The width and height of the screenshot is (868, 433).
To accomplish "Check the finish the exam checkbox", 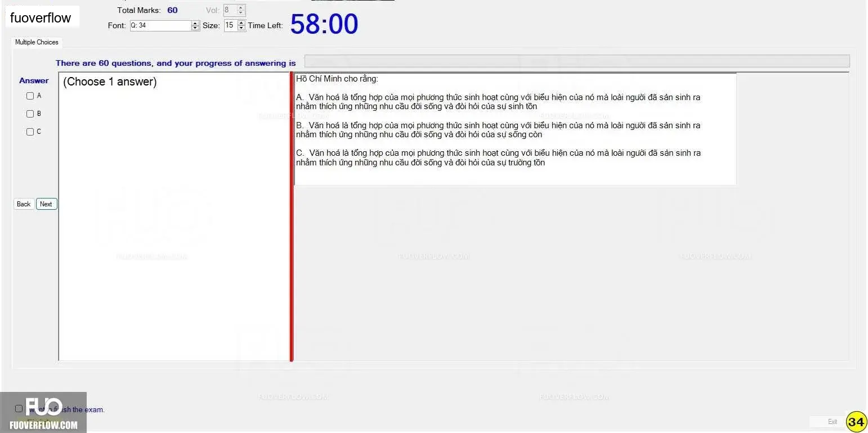I will pos(19,409).
